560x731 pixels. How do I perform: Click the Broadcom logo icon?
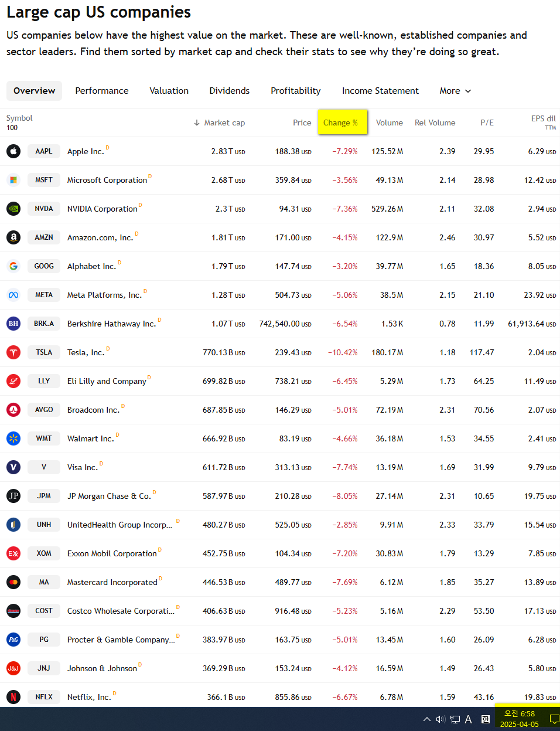click(x=13, y=410)
